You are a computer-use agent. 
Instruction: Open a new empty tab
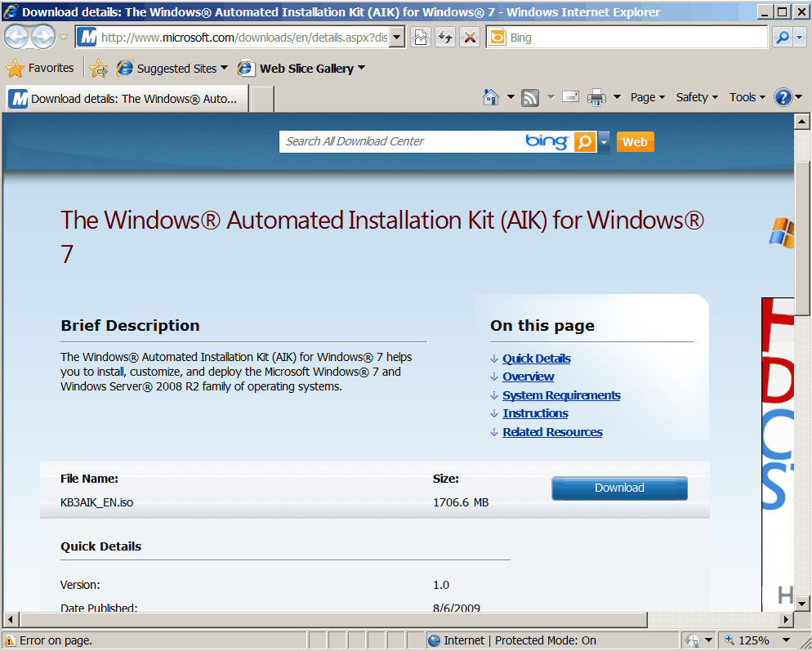262,99
